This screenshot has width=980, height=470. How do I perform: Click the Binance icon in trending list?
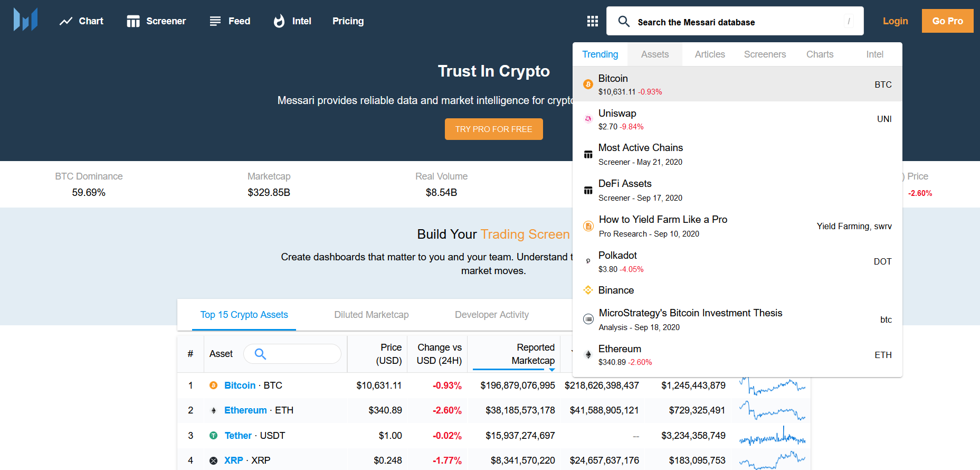tap(588, 290)
